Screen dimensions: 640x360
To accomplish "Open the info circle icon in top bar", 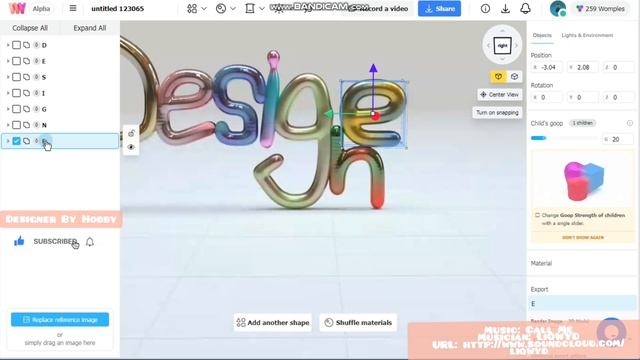I will (485, 9).
